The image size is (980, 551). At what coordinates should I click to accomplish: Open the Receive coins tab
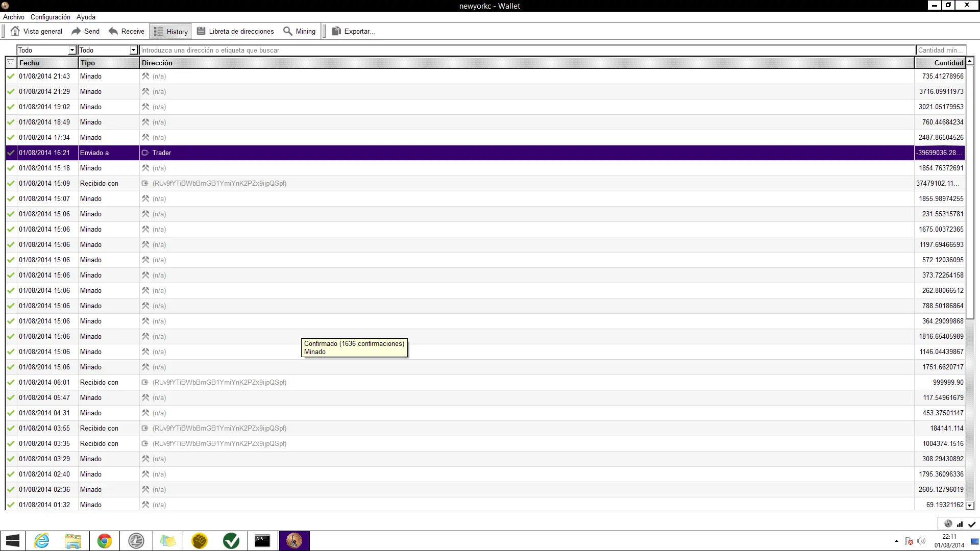tap(127, 31)
